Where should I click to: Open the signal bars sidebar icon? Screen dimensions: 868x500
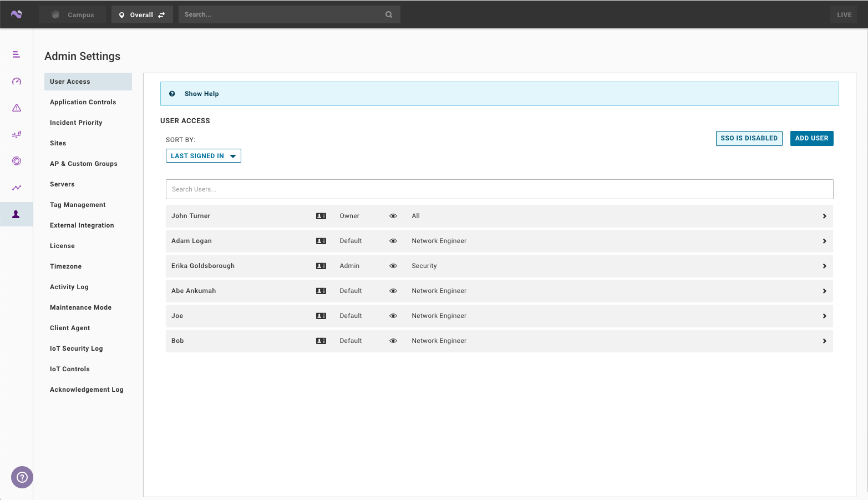click(17, 134)
